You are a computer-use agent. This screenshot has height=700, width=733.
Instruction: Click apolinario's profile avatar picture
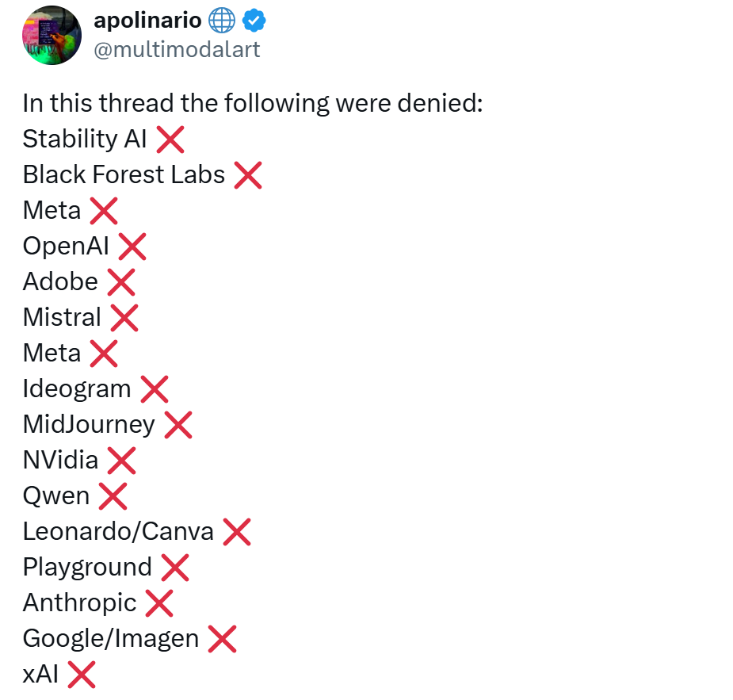click(51, 35)
